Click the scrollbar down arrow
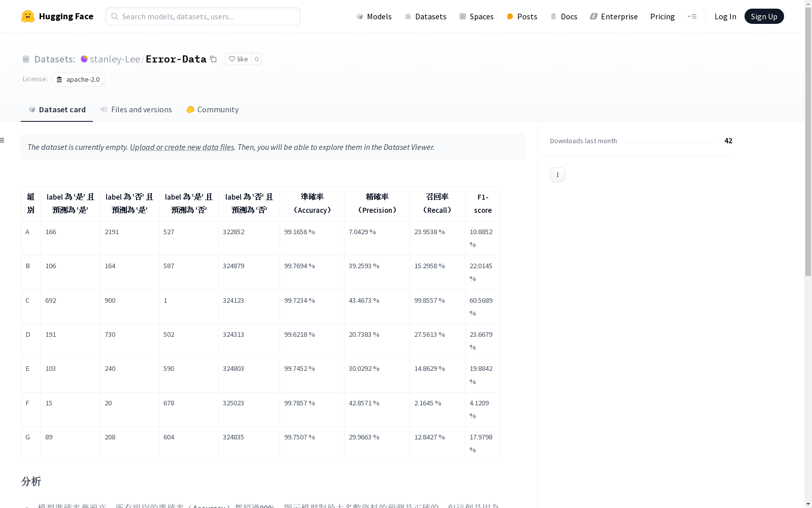Screen dimensions: 812x508 [808, 504]
